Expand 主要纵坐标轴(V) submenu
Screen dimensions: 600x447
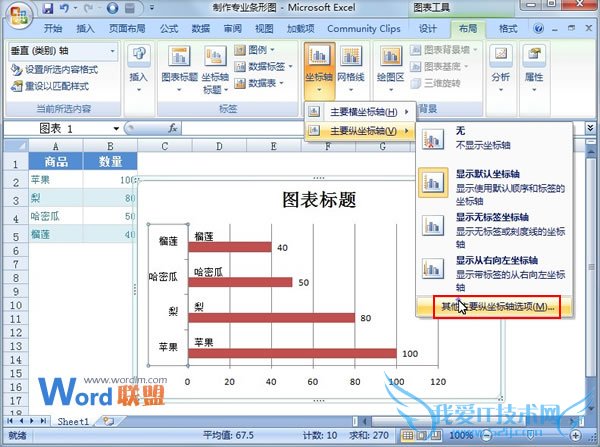(360, 131)
